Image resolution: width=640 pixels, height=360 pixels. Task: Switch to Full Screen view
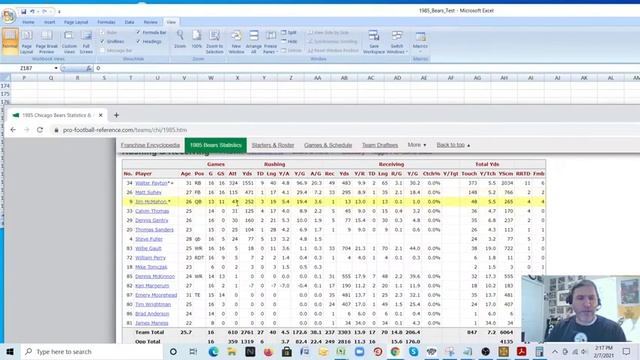[86, 41]
